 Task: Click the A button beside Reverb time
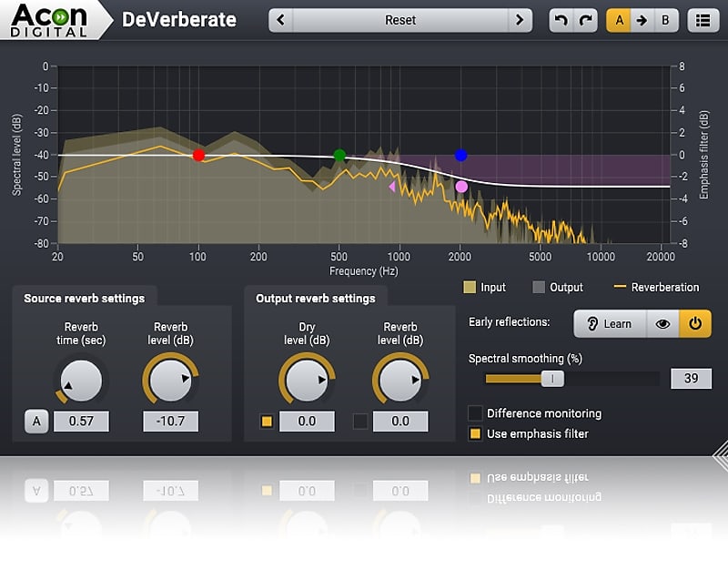click(x=36, y=421)
